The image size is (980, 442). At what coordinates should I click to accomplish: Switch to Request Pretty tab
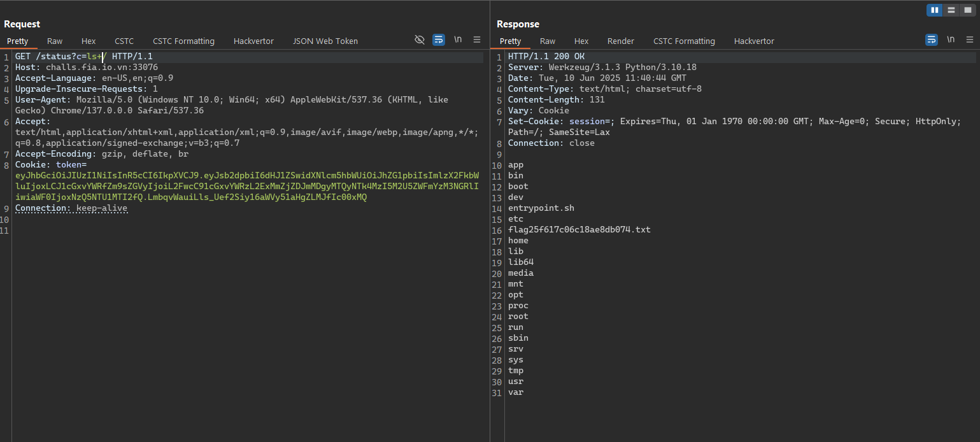[18, 41]
